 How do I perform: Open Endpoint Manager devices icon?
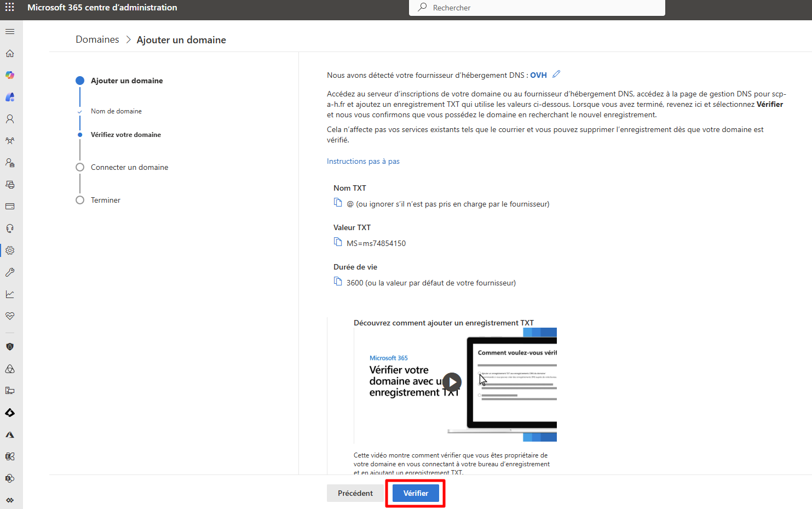click(x=10, y=391)
